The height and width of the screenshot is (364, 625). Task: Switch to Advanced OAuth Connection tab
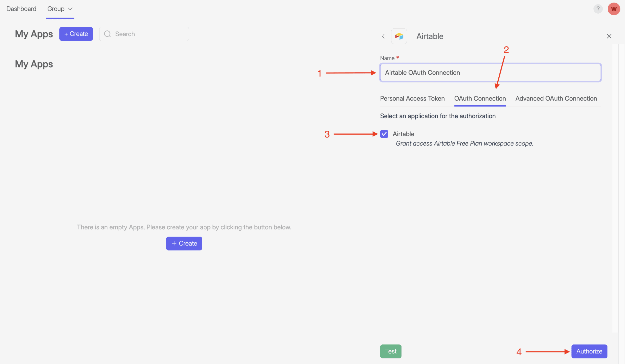[x=556, y=98]
